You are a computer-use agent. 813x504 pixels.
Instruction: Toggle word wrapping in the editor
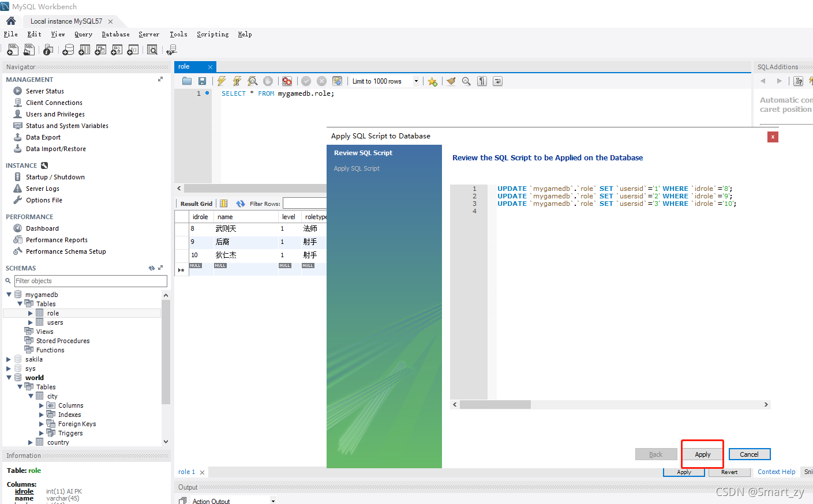pyautogui.click(x=497, y=81)
